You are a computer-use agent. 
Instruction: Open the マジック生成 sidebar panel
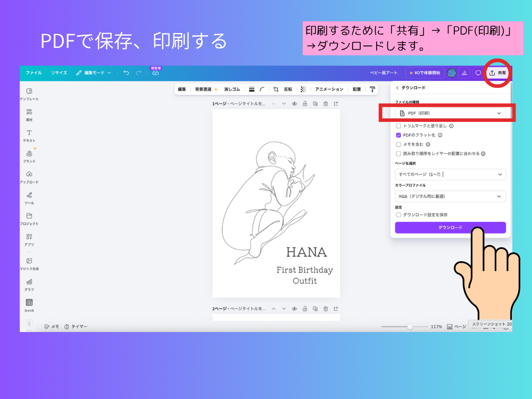point(29,264)
